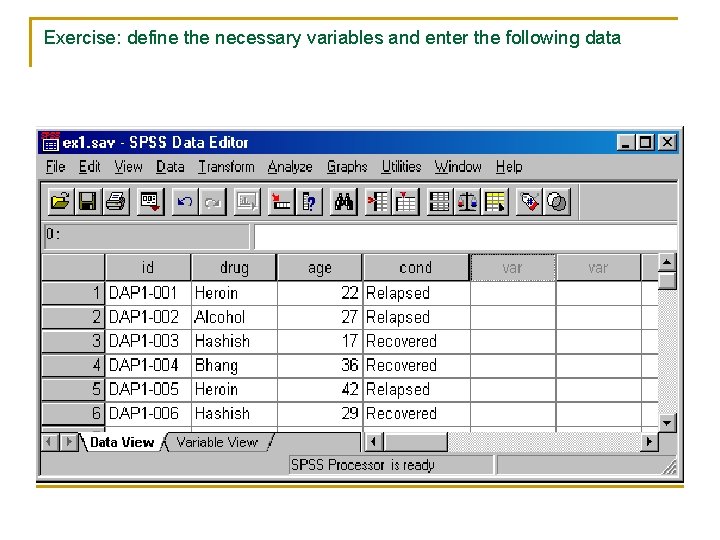Click the Bhang drug cell
The width and height of the screenshot is (720, 540).
234,365
